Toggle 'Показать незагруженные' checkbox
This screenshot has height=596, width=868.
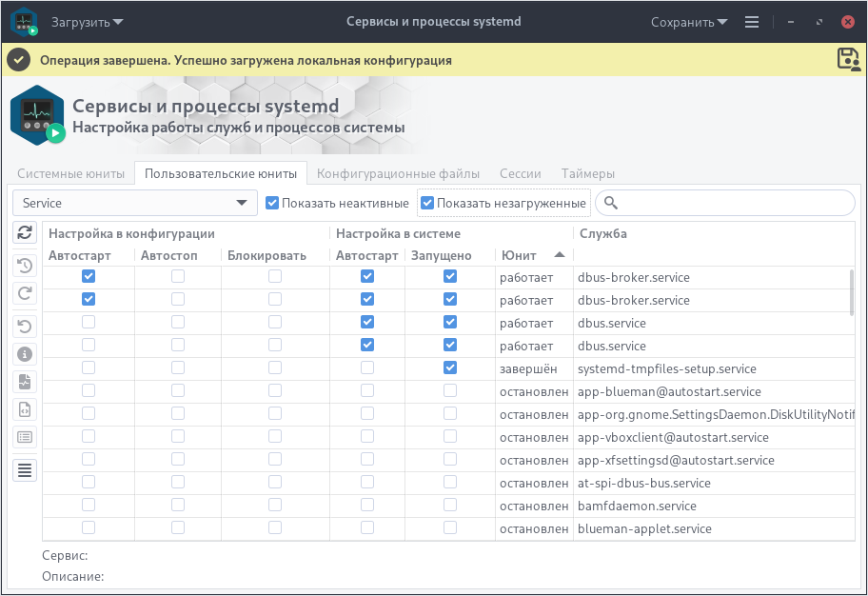tap(427, 203)
